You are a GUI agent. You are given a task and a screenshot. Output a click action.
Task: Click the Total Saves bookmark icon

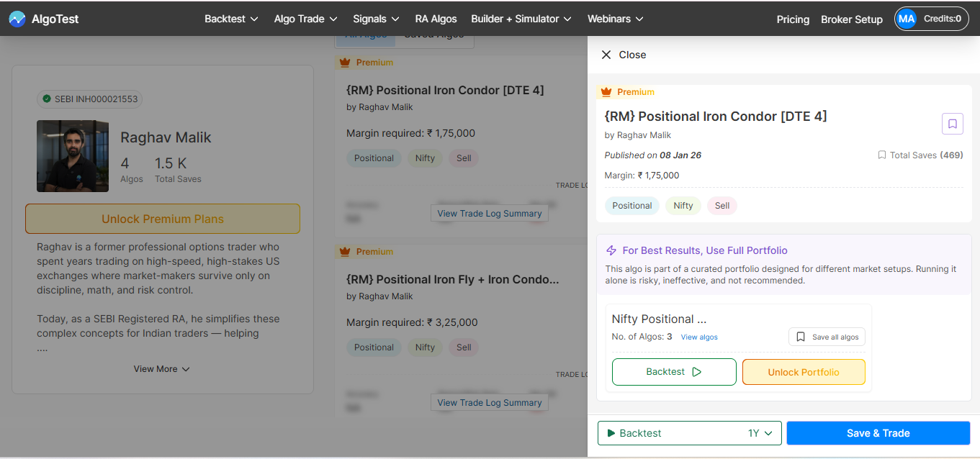click(881, 155)
